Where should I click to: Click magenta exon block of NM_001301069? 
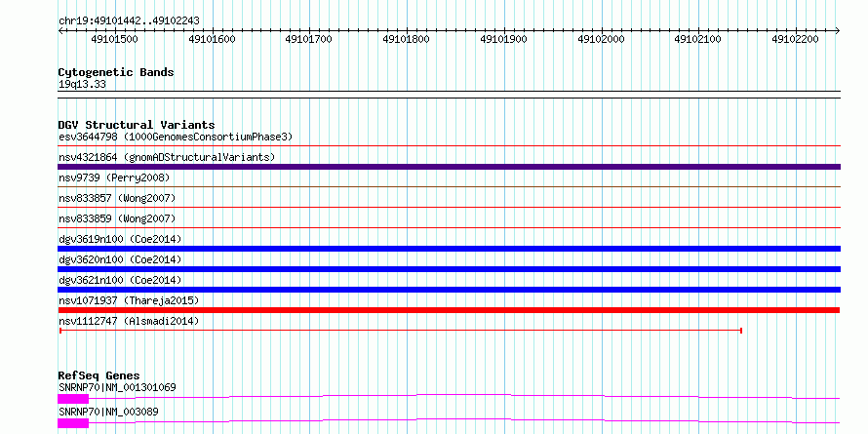(73, 399)
